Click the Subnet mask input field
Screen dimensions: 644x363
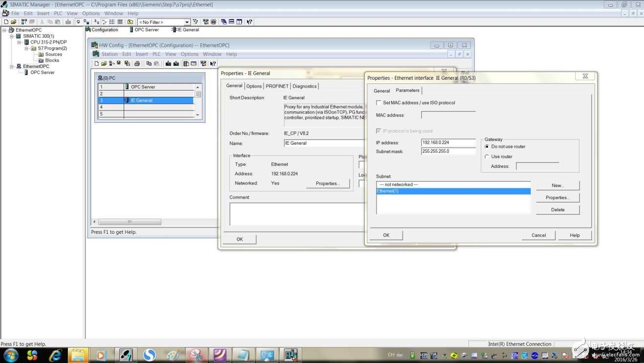pos(448,151)
